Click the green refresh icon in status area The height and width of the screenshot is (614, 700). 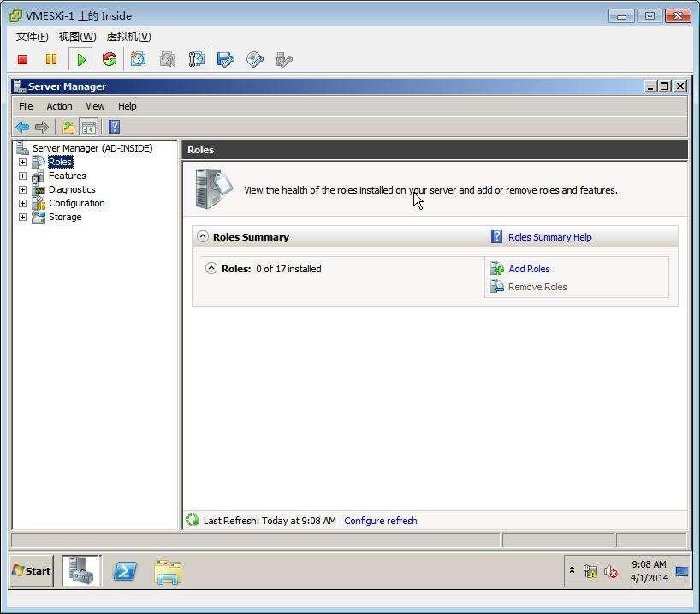[193, 520]
